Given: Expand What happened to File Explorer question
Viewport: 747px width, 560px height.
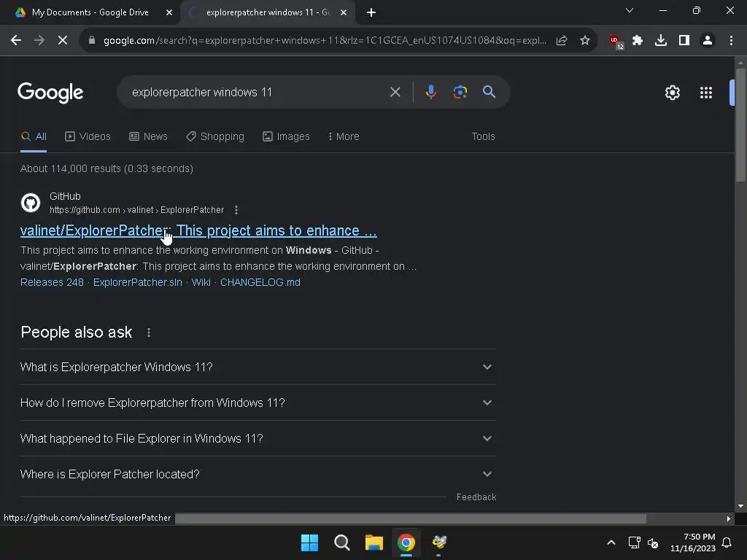Looking at the screenshot, I should (258, 438).
